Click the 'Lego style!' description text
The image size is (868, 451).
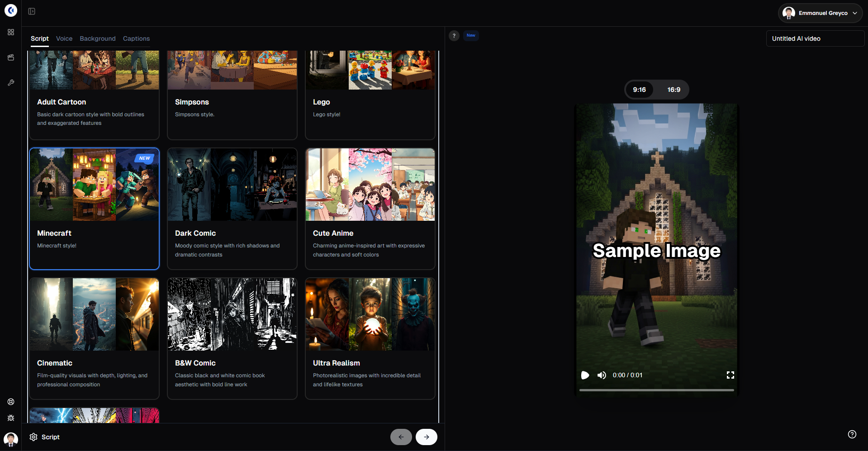pyautogui.click(x=327, y=114)
